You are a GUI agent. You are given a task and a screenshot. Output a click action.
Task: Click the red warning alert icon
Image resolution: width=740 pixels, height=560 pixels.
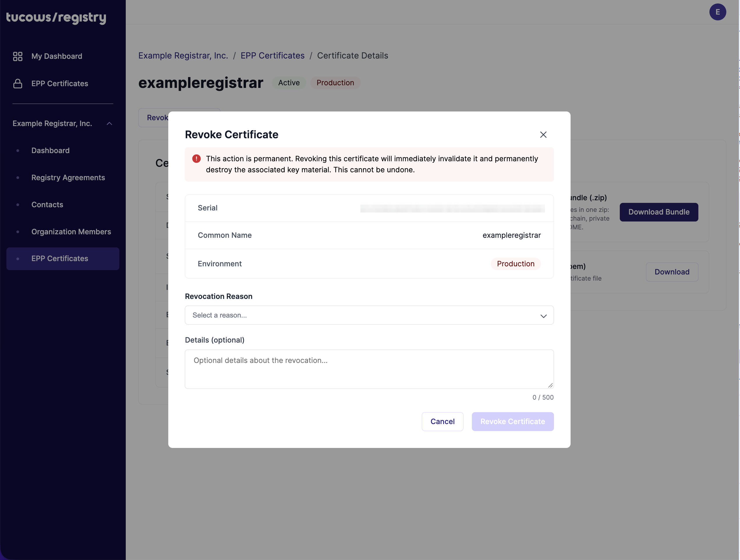tap(196, 159)
